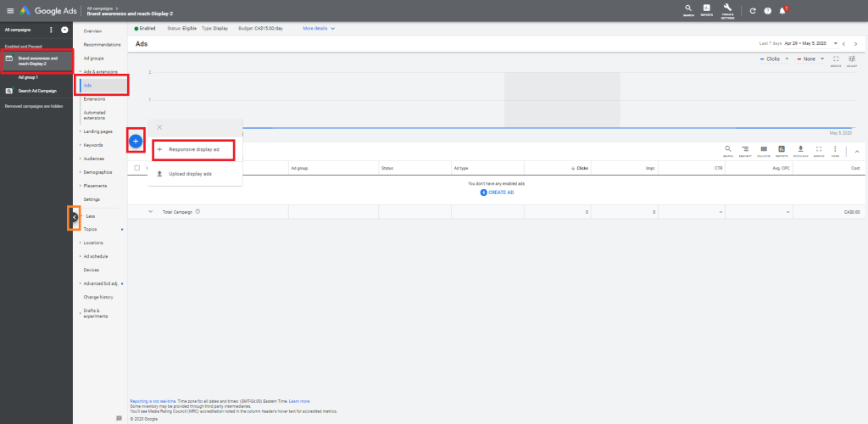Open the hamburger main menu
This screenshot has width=868, height=424.
pyautogui.click(x=10, y=10)
